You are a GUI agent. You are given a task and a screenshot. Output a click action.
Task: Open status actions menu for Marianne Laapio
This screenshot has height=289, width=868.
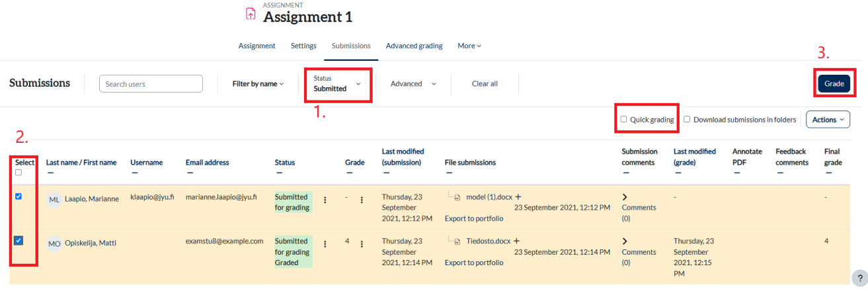pyautogui.click(x=325, y=200)
